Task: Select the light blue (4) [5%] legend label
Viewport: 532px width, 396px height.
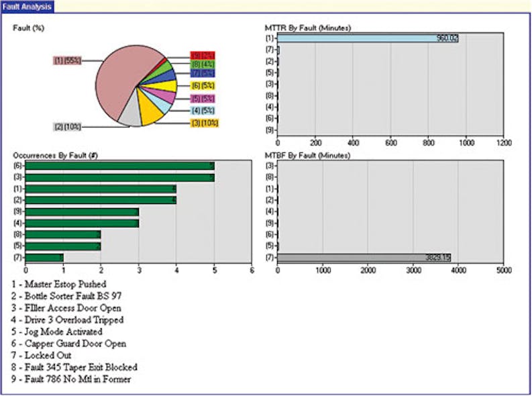Action: coord(203,110)
